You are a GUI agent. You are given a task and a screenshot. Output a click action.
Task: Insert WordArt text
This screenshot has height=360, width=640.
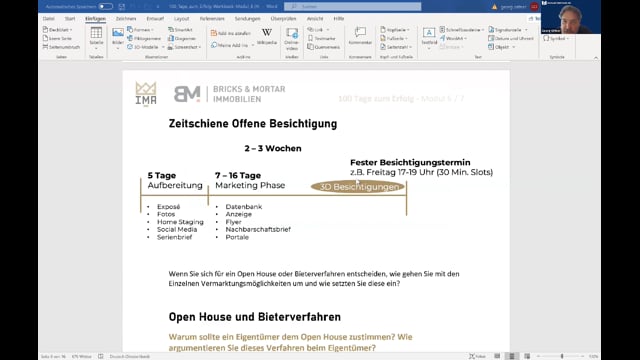(x=453, y=38)
